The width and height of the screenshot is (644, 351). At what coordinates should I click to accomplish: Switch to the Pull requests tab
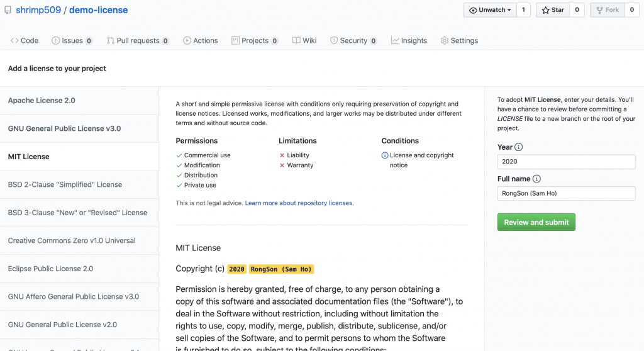[137, 40]
